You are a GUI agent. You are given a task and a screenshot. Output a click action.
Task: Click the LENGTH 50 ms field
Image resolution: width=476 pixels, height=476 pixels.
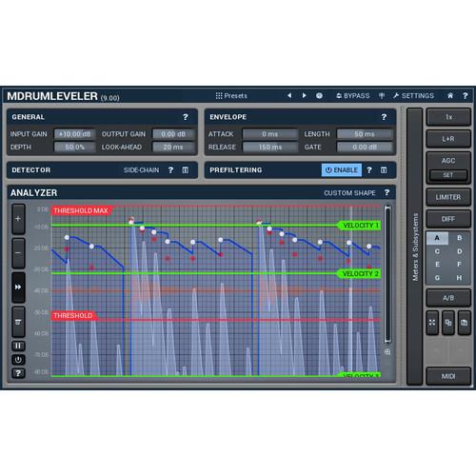[365, 134]
